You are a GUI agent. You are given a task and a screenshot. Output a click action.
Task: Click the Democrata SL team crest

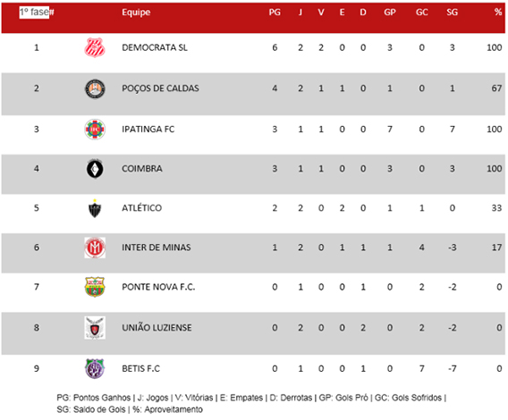point(95,47)
